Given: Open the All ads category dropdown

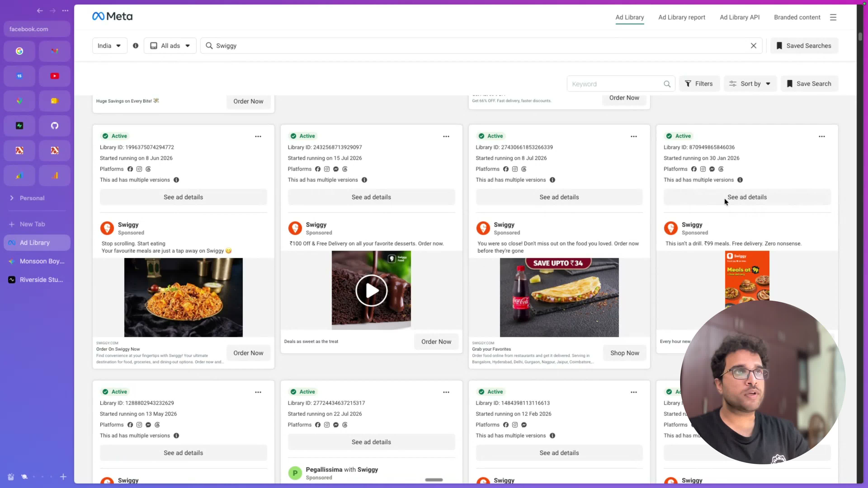Looking at the screenshot, I should pyautogui.click(x=170, y=45).
